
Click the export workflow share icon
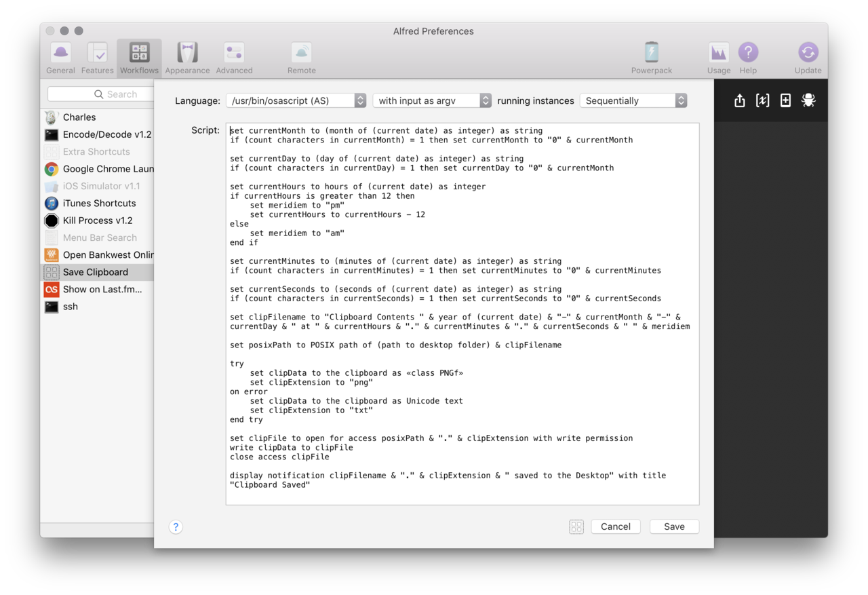pyautogui.click(x=740, y=100)
